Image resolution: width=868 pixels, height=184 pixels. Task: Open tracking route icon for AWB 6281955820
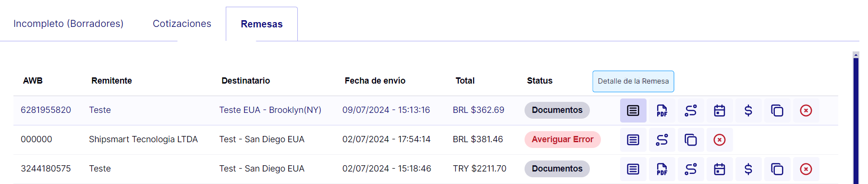click(x=691, y=110)
